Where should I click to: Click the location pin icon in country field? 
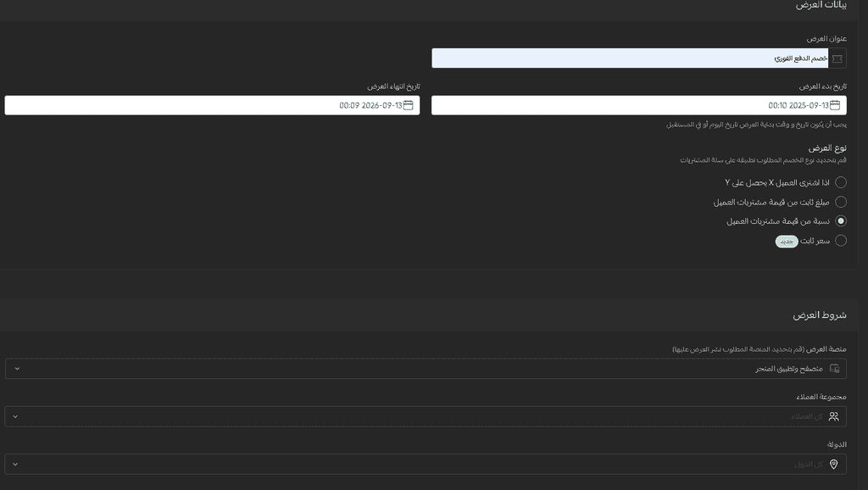[x=834, y=464]
